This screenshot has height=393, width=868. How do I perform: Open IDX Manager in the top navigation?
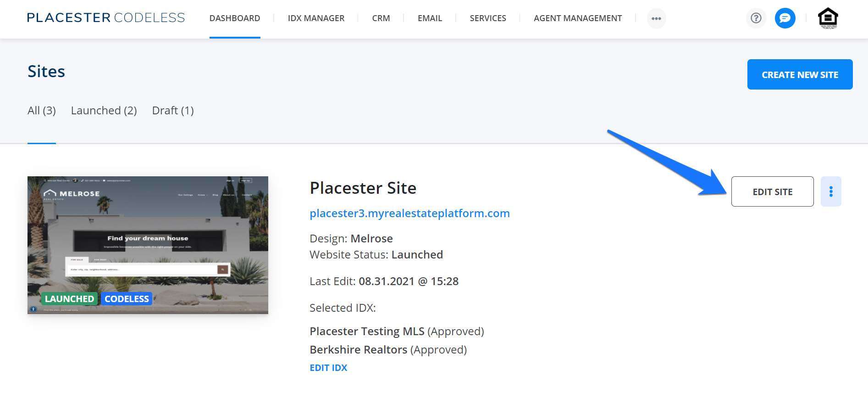pyautogui.click(x=316, y=18)
